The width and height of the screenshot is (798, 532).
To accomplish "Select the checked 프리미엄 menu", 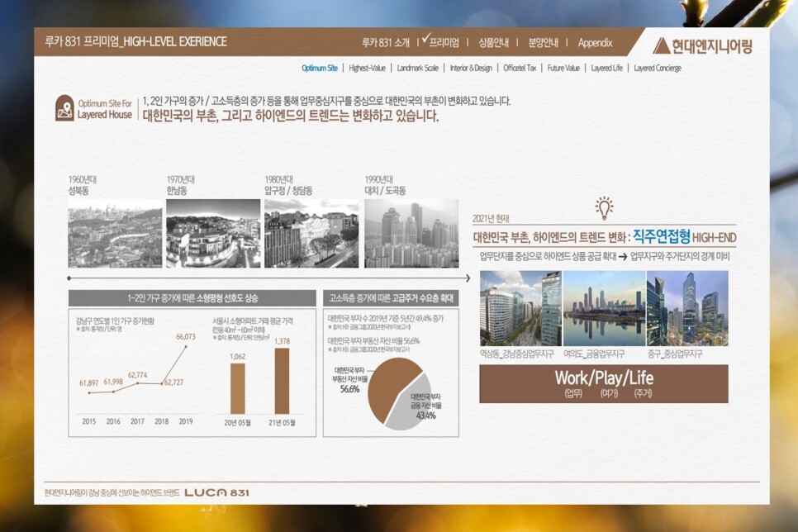I will click(x=444, y=43).
